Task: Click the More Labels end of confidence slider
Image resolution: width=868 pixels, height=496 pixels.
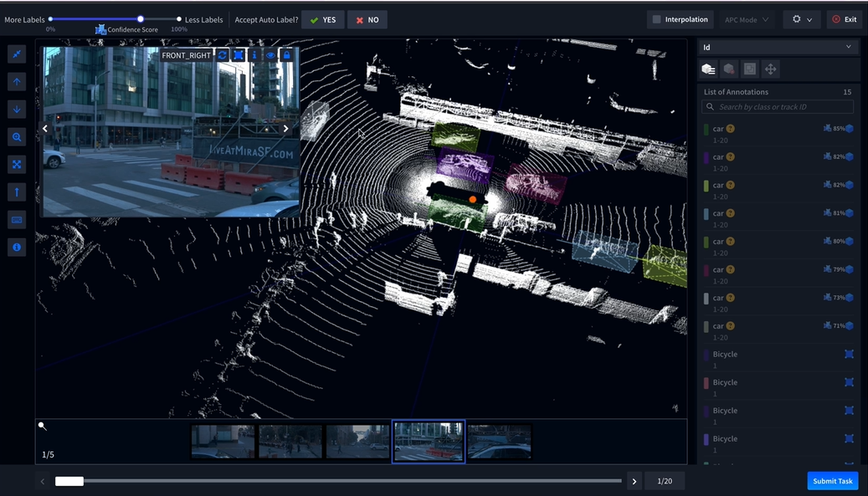Action: point(51,19)
